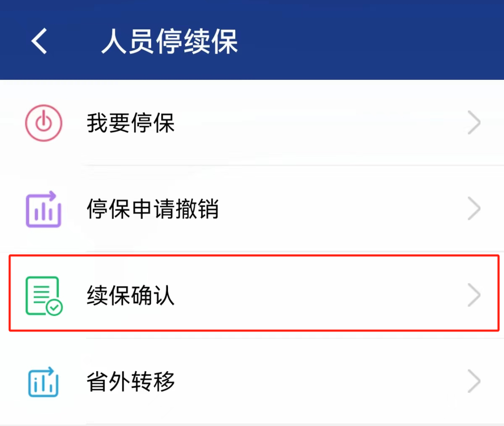This screenshot has width=504, height=426.
Task: Tap the blank space inside the red-highlighted 续保确认 row
Action: (317, 296)
